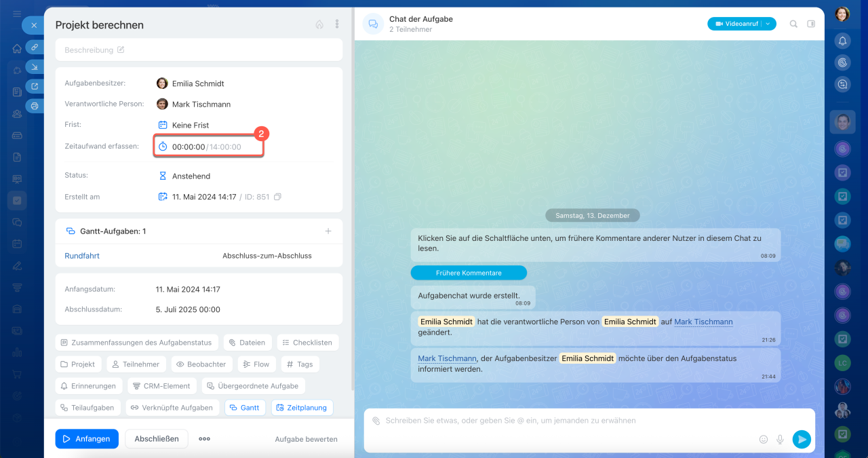Add Verknüpfte Aufgaben
The image size is (868, 458).
click(173, 408)
